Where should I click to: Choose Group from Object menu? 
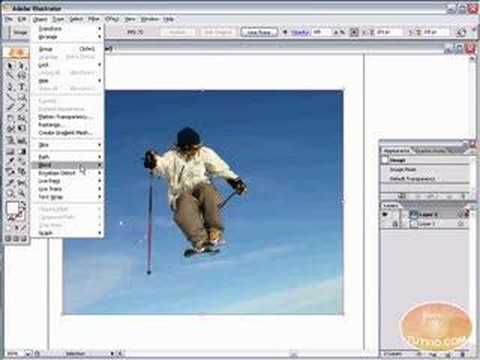tap(67, 49)
